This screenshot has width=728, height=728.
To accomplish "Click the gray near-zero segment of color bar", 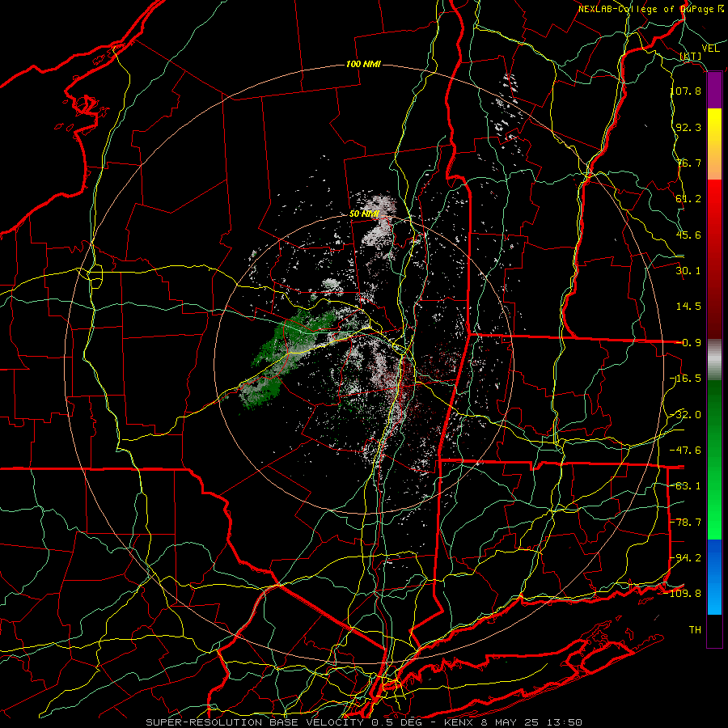I will pyautogui.click(x=714, y=360).
